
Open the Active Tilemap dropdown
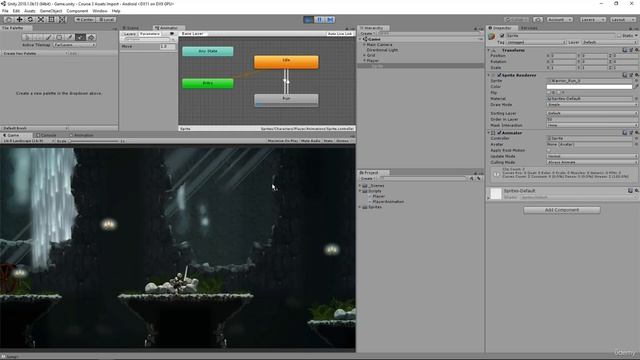tap(75, 45)
